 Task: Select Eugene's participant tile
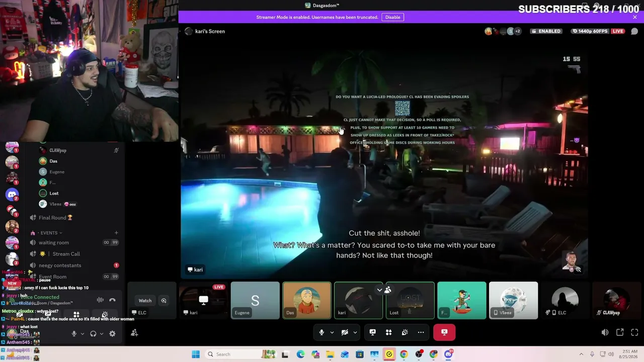click(x=255, y=301)
